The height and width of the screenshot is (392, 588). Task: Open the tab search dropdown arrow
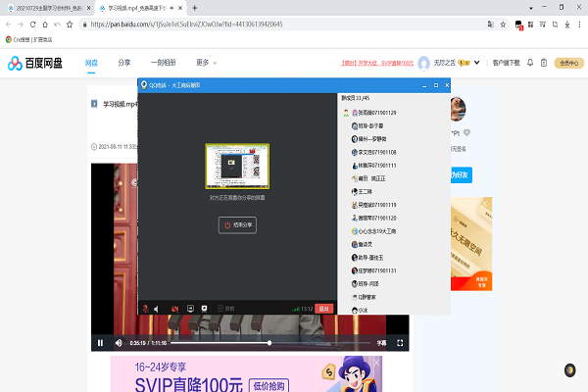(531, 8)
